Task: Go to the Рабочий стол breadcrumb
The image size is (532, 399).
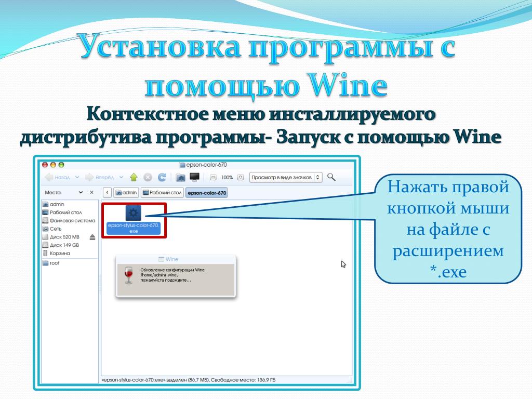Action: [x=163, y=192]
